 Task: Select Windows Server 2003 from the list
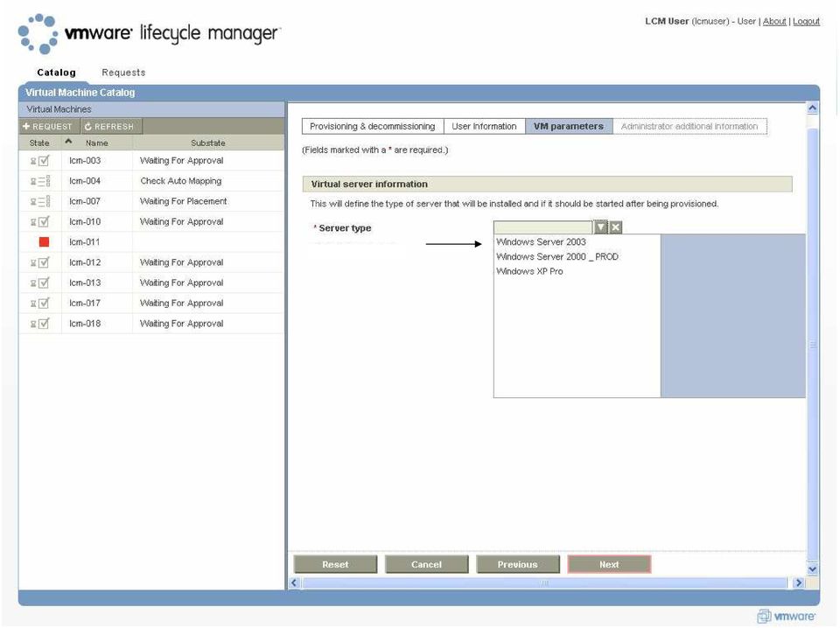pos(541,242)
